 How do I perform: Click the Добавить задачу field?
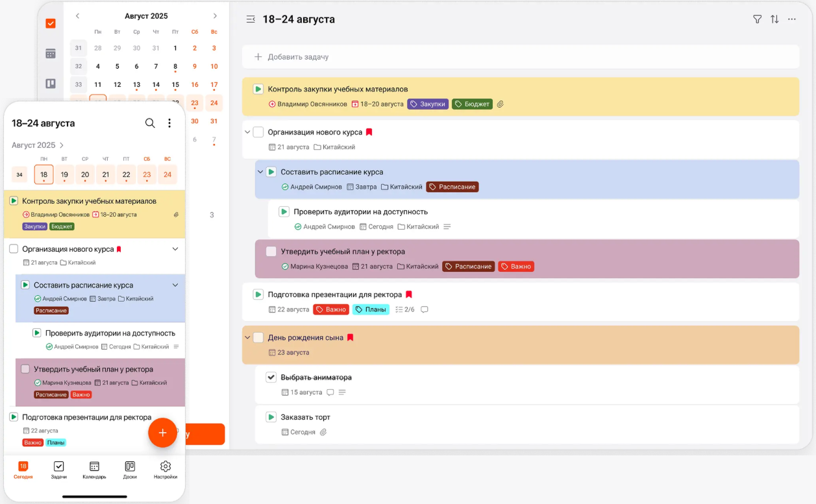[x=298, y=57]
